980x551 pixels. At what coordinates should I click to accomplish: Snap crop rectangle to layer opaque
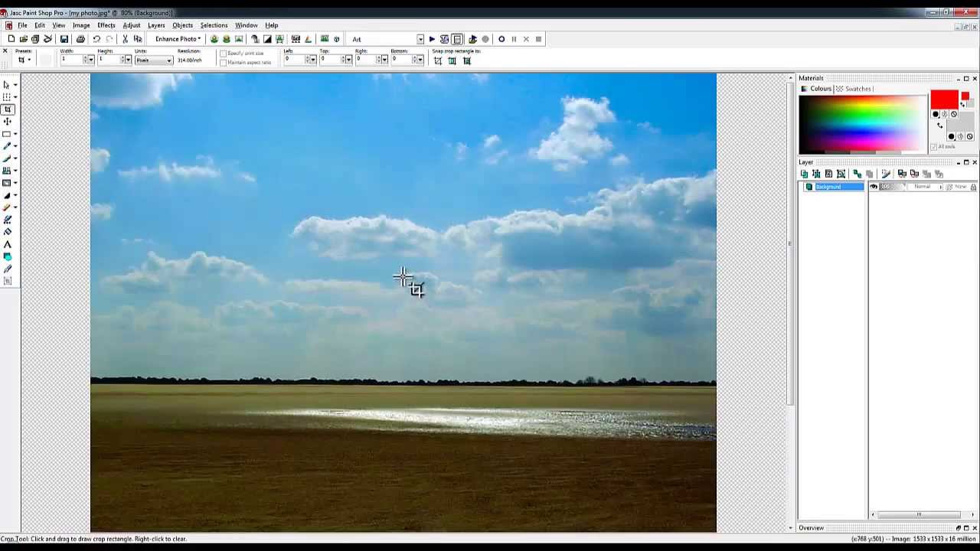[x=452, y=60]
